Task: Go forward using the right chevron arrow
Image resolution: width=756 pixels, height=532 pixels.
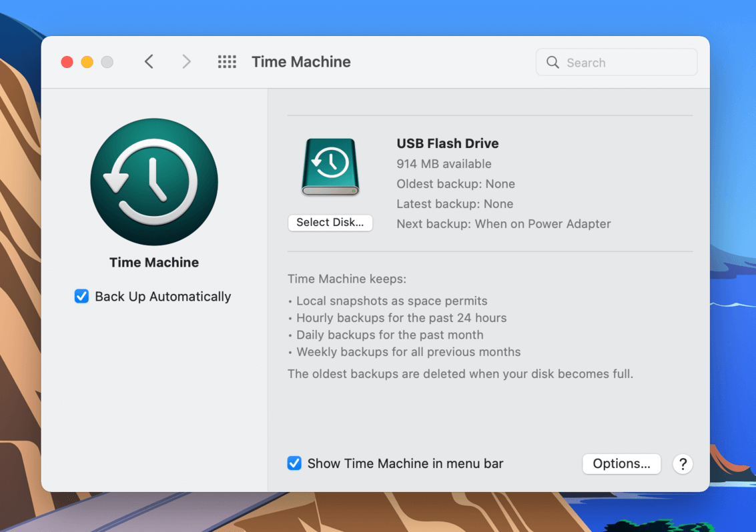Action: pyautogui.click(x=187, y=62)
